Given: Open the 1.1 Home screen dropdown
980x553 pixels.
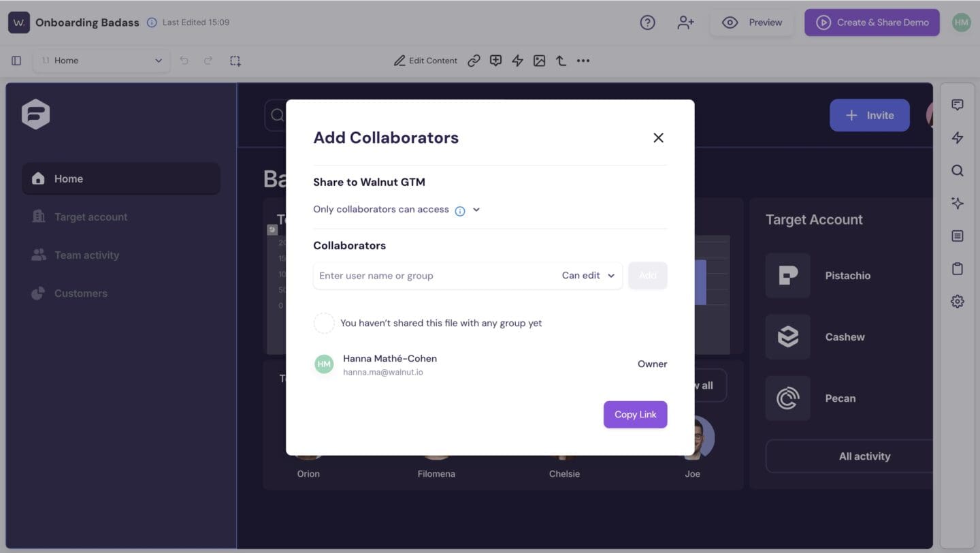Looking at the screenshot, I should (x=101, y=61).
